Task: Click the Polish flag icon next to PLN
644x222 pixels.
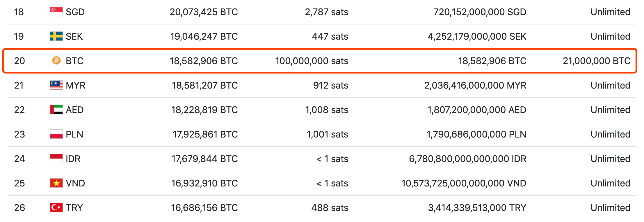Action: click(x=56, y=134)
